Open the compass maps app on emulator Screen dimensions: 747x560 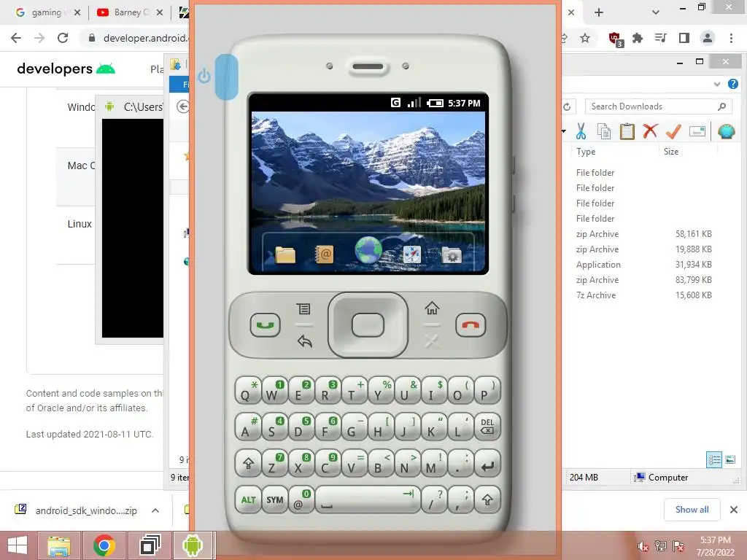coord(411,254)
